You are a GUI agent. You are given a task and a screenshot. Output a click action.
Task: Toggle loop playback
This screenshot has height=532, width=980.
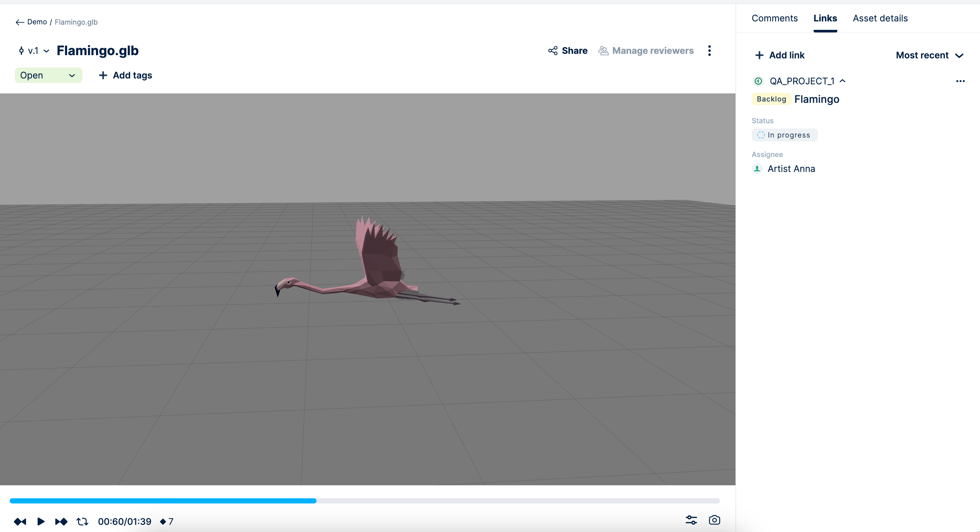coord(82,521)
